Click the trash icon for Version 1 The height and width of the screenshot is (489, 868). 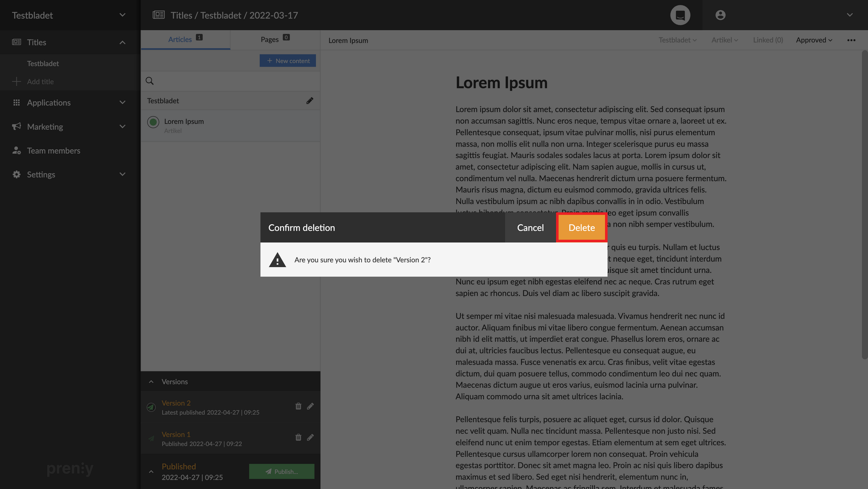pos(298,437)
